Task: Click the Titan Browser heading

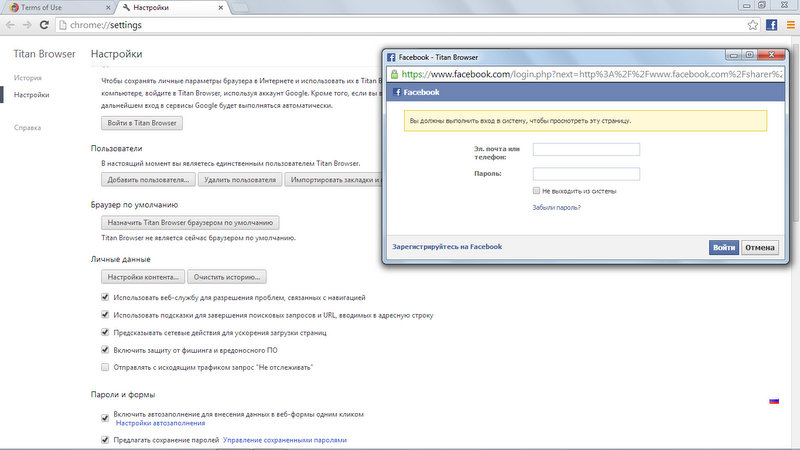Action: click(x=44, y=54)
